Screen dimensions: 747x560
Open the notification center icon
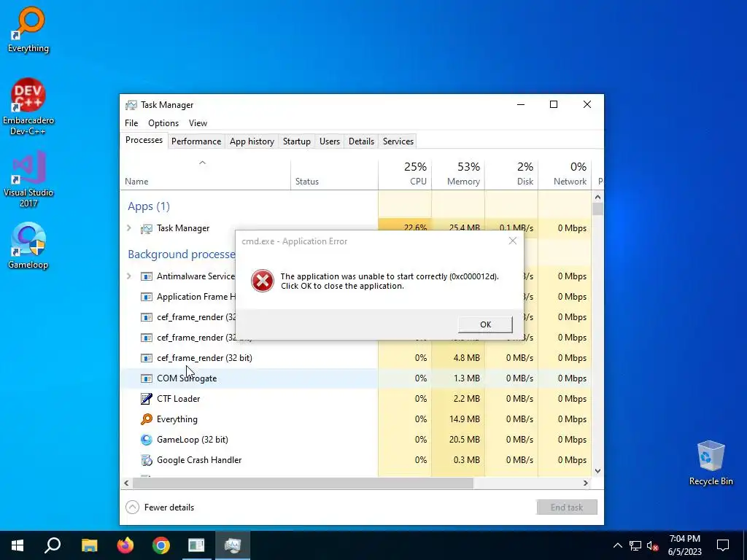pos(723,545)
